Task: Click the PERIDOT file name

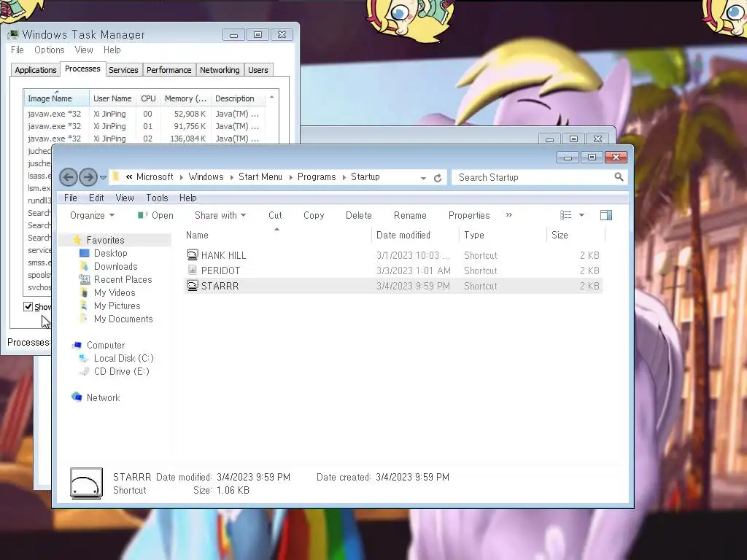Action: tap(220, 271)
